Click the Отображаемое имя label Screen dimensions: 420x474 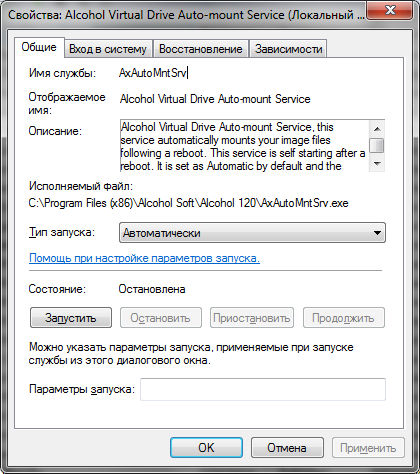pos(67,103)
